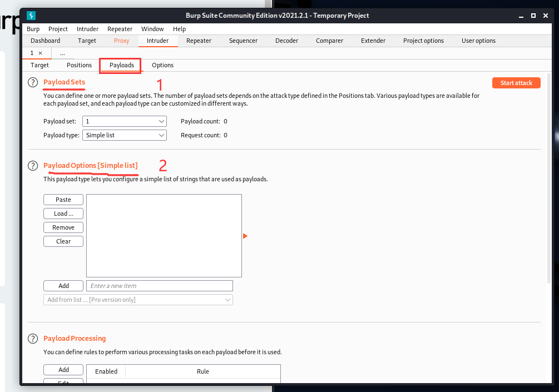Click the Paste button

pyautogui.click(x=63, y=200)
